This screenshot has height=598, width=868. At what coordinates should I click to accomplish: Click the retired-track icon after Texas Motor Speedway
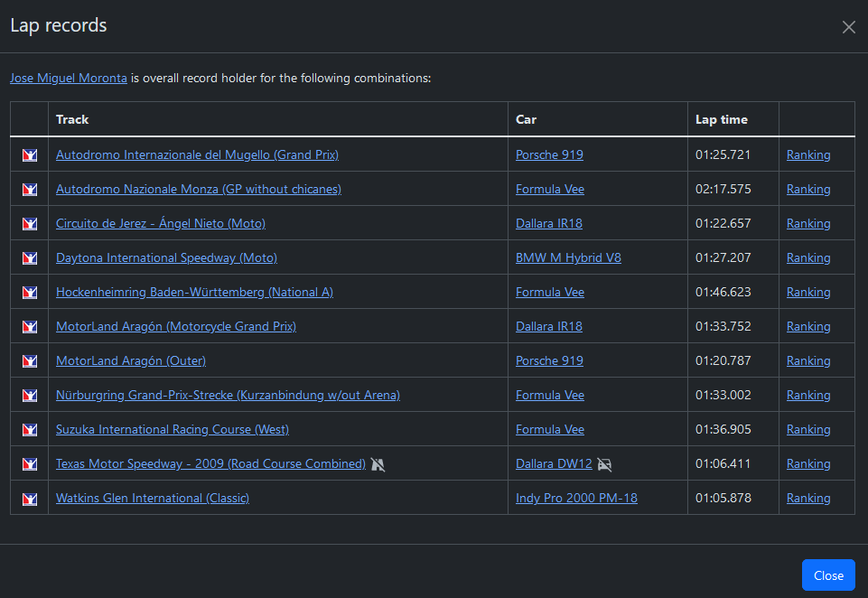point(378,464)
